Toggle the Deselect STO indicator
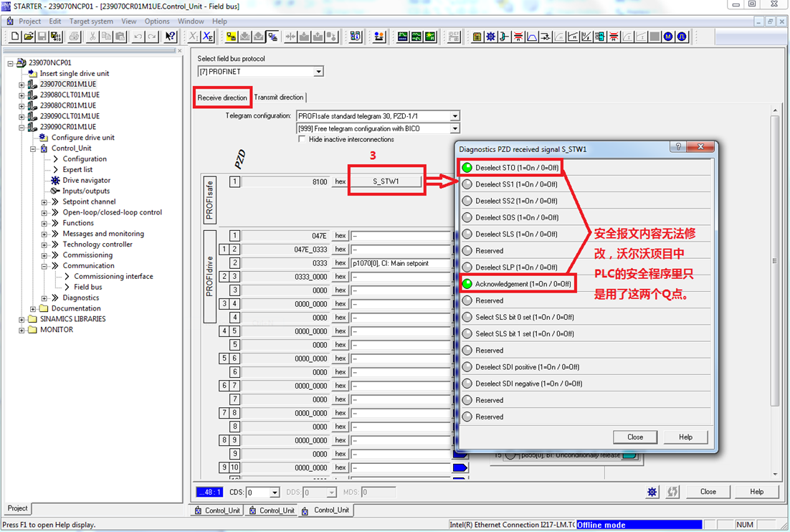 click(467, 168)
